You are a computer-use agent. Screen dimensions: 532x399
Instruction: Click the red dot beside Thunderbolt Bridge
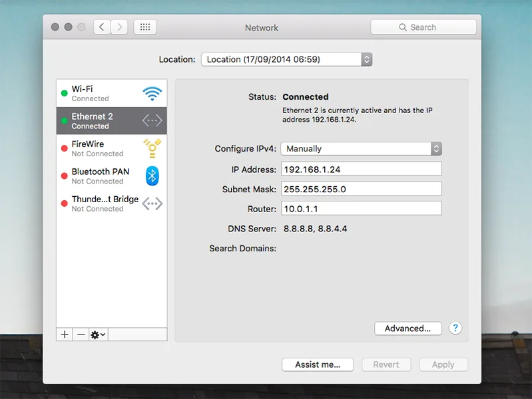click(x=64, y=203)
